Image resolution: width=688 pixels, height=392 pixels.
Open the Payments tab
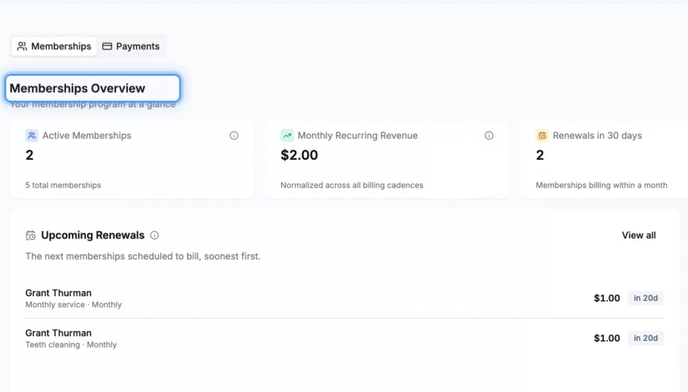click(x=131, y=46)
